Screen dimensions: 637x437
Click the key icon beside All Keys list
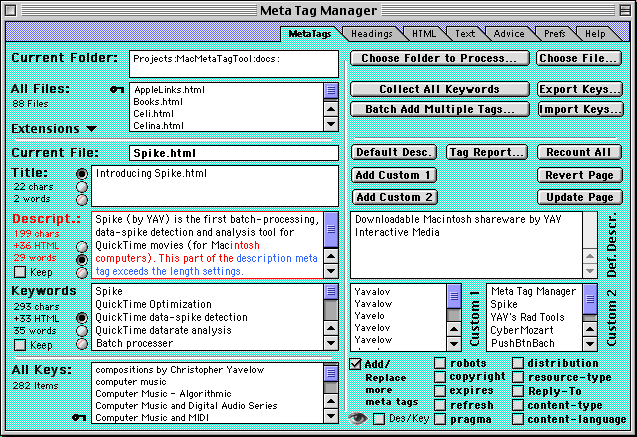(79, 417)
